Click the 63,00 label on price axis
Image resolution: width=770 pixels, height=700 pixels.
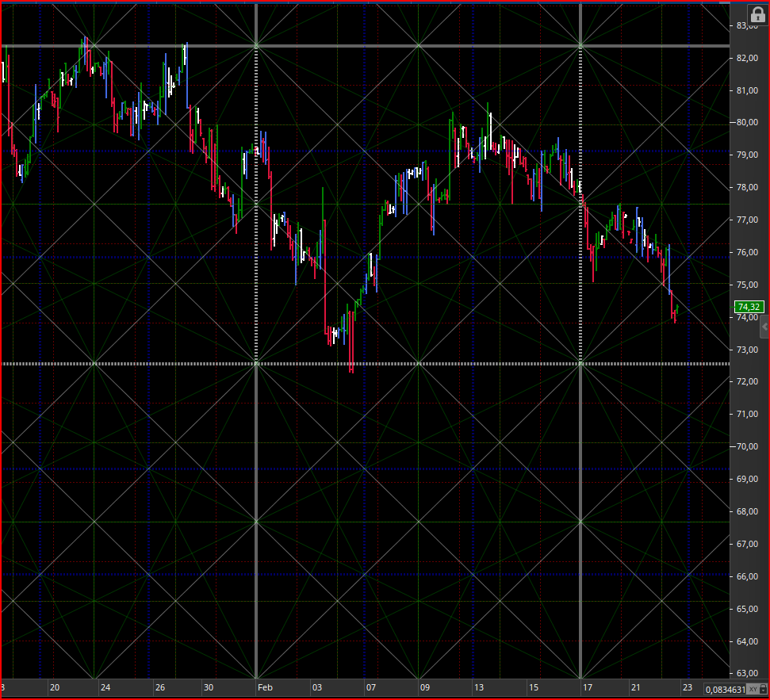(x=747, y=673)
